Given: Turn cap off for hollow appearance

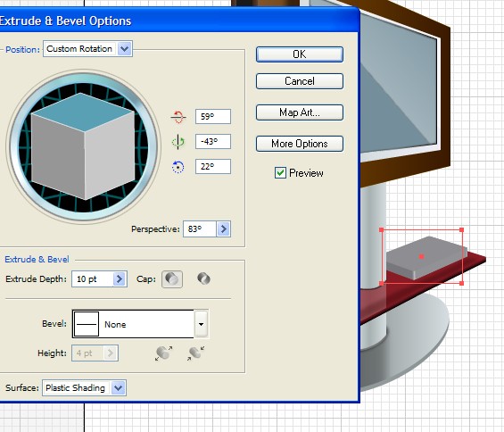Looking at the screenshot, I should tap(203, 278).
